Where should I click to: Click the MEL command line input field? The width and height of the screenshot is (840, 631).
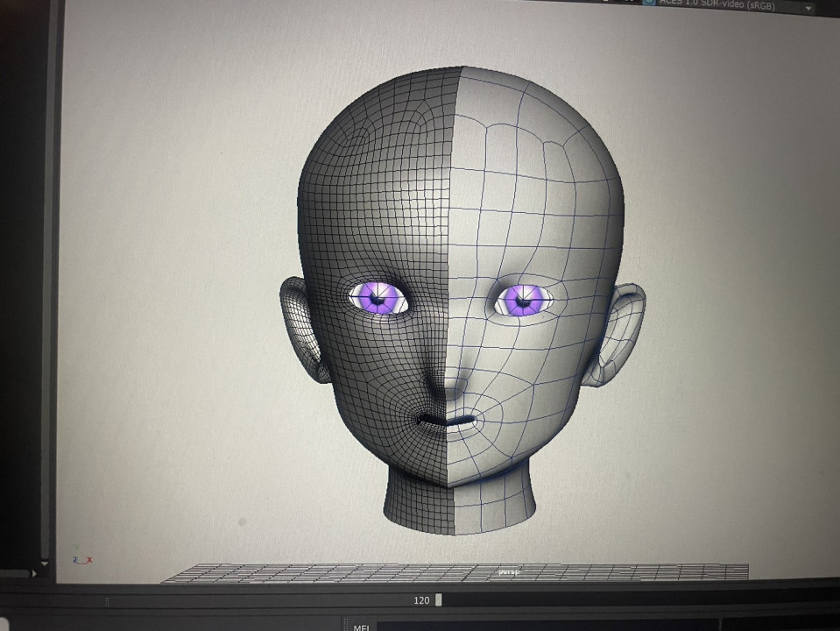[547, 626]
